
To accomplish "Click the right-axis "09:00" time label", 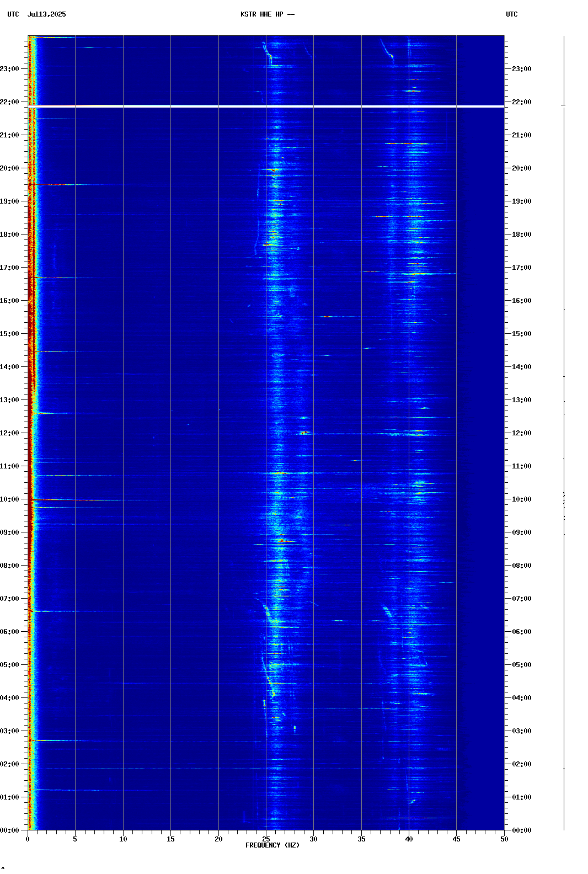I will [x=522, y=532].
